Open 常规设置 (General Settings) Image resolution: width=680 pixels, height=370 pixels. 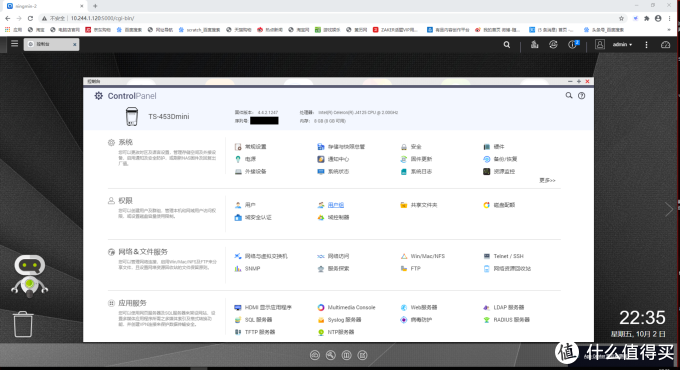pyautogui.click(x=250, y=147)
